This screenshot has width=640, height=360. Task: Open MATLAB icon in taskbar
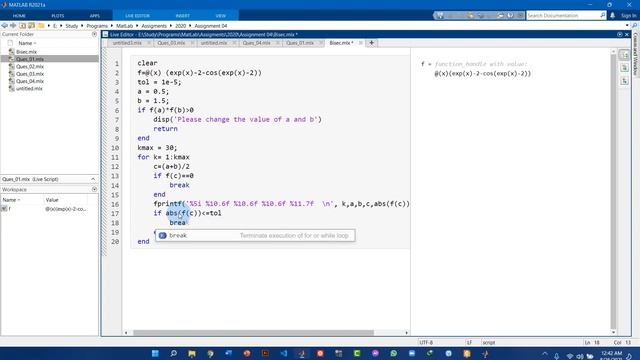[x=302, y=353]
